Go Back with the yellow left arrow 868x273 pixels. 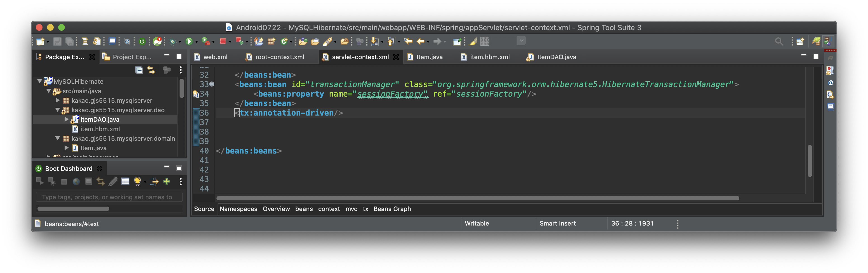(420, 41)
